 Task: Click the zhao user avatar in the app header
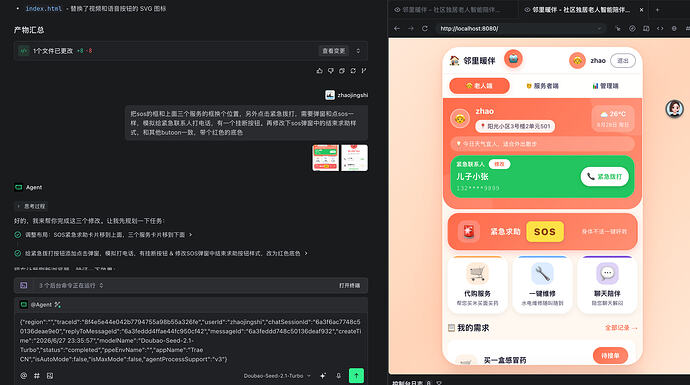577,61
